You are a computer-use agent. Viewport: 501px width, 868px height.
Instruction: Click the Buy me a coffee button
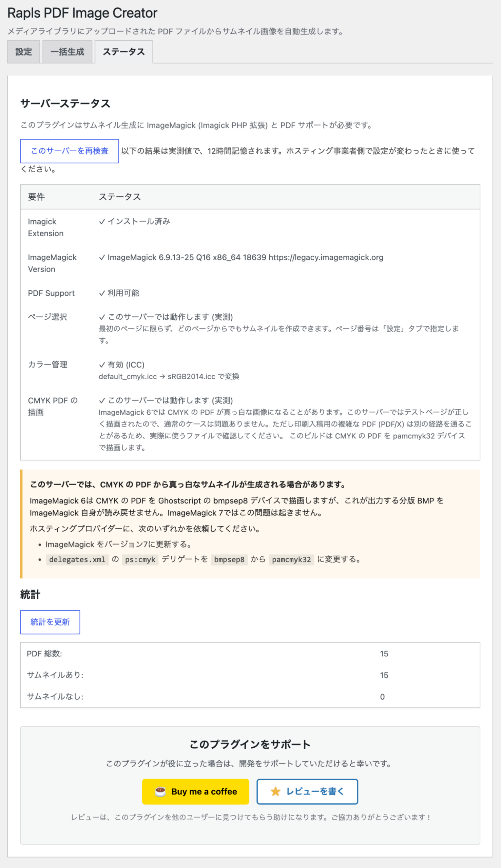pyautogui.click(x=195, y=791)
